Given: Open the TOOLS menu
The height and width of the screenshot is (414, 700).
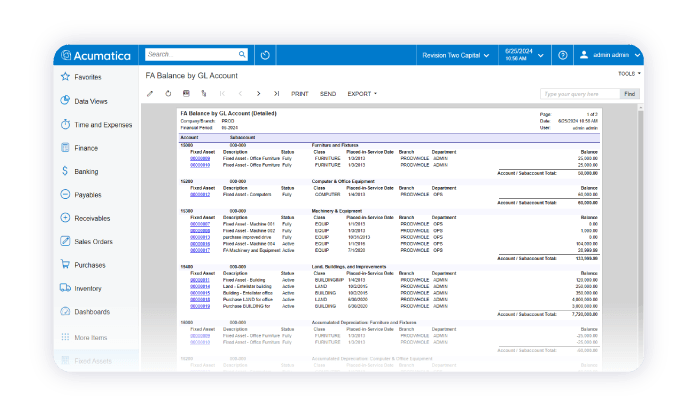Looking at the screenshot, I should point(629,74).
